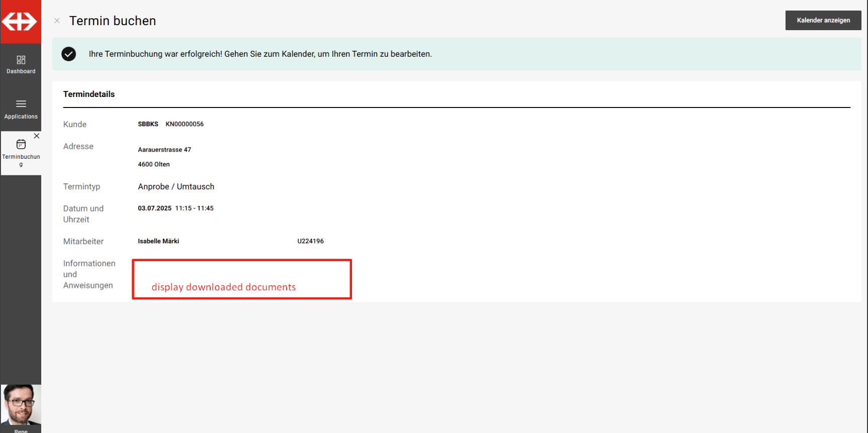Open the user profile photo
868x433 pixels.
tap(21, 405)
